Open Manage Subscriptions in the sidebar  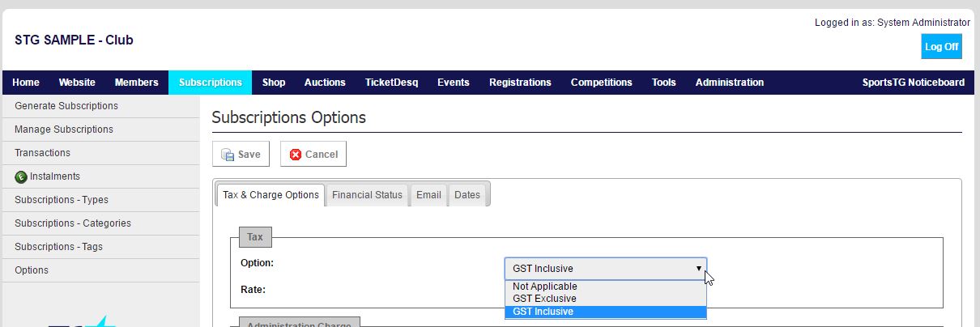point(100,130)
